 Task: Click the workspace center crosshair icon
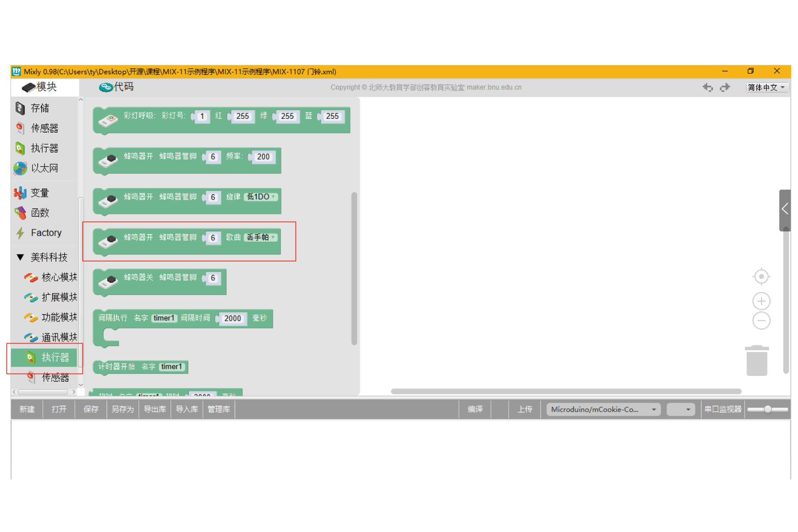761,277
